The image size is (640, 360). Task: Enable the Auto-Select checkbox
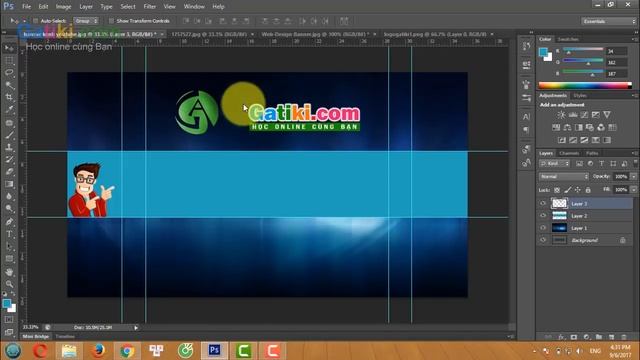pyautogui.click(x=36, y=21)
